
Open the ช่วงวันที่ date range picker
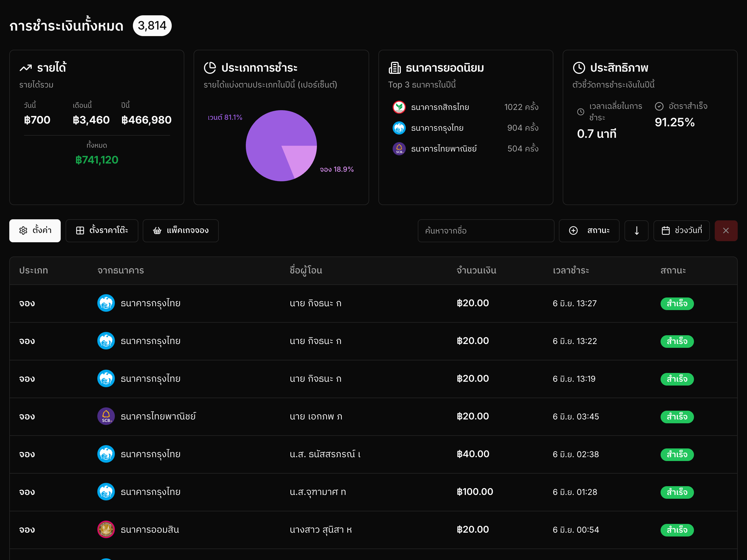(x=681, y=231)
